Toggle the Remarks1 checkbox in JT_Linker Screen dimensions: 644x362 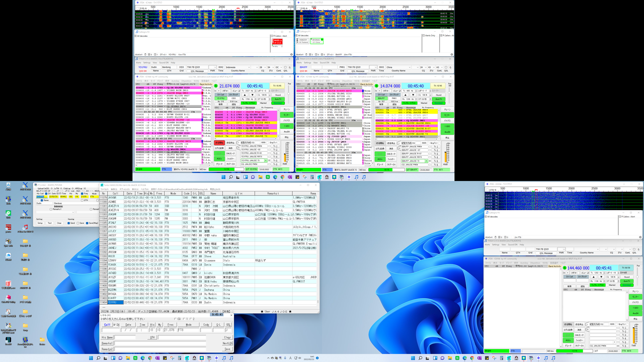pos(51,209)
